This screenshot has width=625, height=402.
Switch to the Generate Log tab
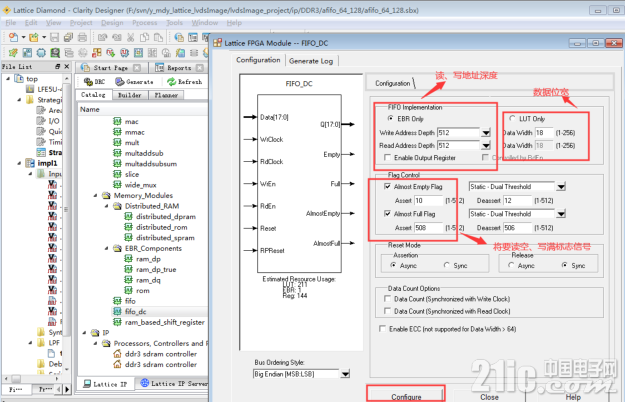pyautogui.click(x=311, y=61)
